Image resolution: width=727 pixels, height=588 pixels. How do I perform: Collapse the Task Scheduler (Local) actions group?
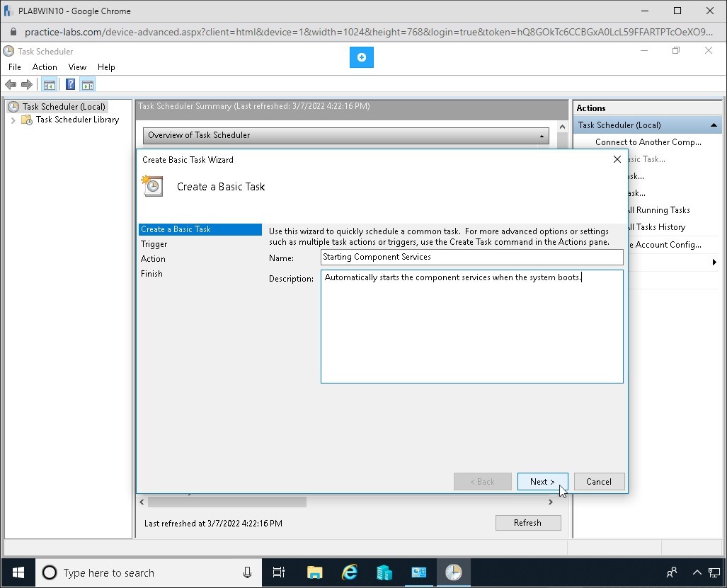click(x=714, y=125)
